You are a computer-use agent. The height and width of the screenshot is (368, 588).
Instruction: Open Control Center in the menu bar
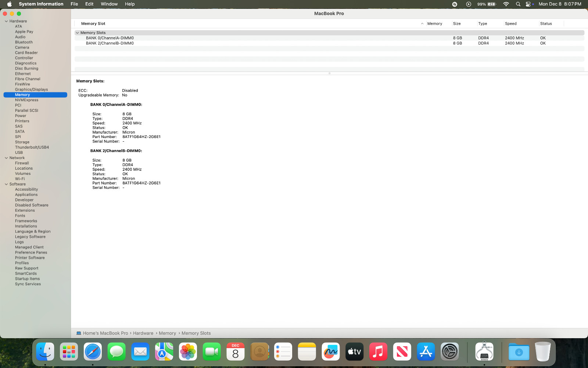tap(529, 4)
